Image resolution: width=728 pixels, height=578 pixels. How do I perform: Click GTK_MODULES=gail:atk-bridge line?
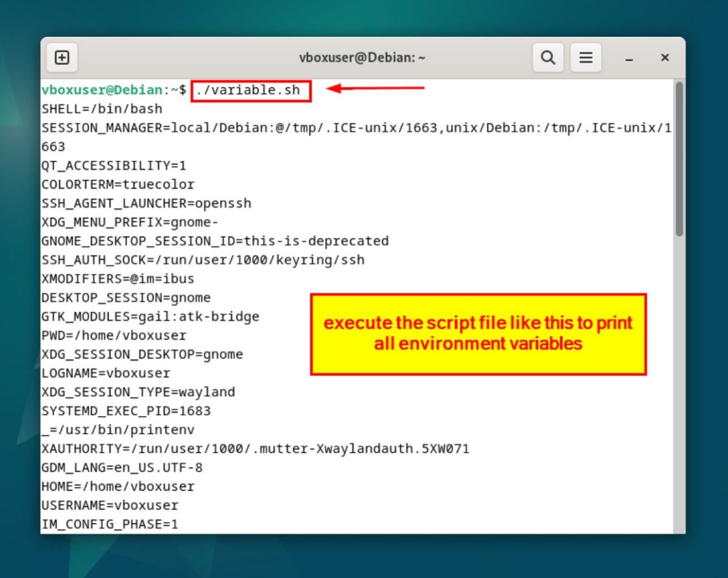coord(151,317)
